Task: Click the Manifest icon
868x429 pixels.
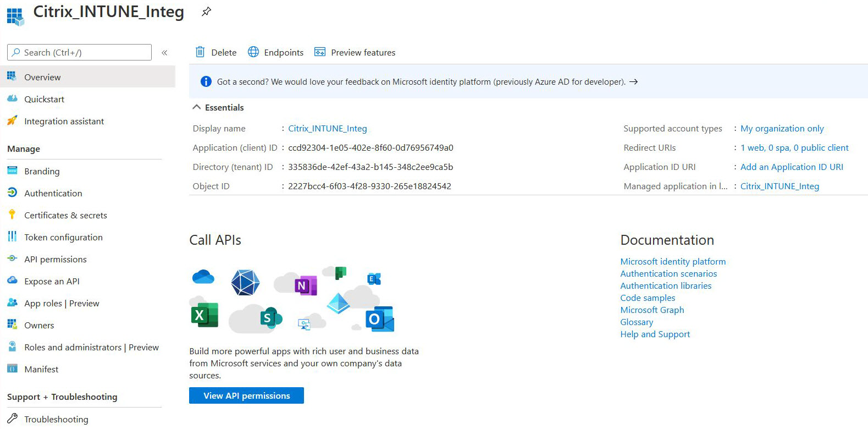Action: coord(12,369)
